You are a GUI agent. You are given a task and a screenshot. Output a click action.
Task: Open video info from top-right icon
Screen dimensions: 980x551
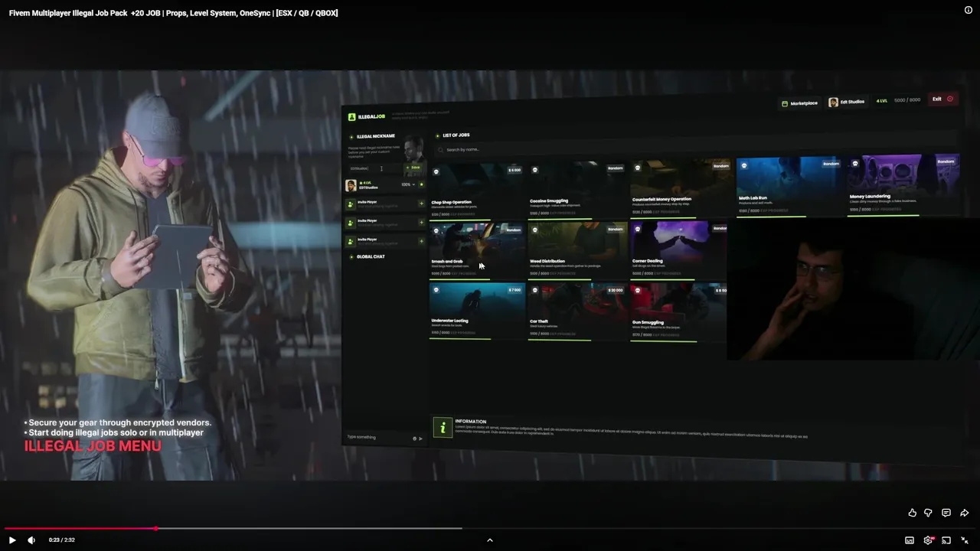969,10
